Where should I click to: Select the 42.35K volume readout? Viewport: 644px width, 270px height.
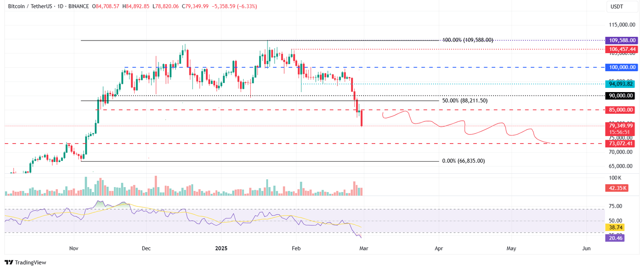point(617,188)
